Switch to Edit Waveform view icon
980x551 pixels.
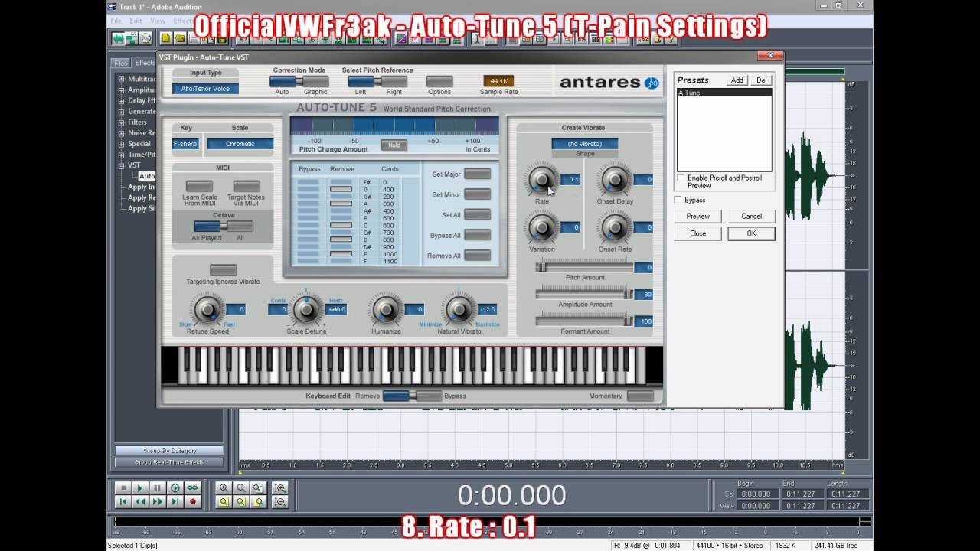coord(119,38)
